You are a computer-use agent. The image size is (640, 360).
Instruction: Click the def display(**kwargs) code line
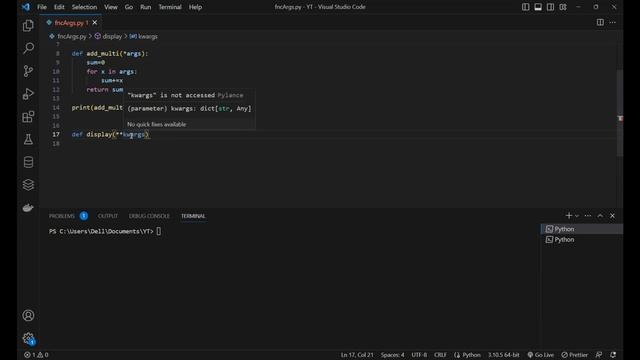tap(111, 134)
